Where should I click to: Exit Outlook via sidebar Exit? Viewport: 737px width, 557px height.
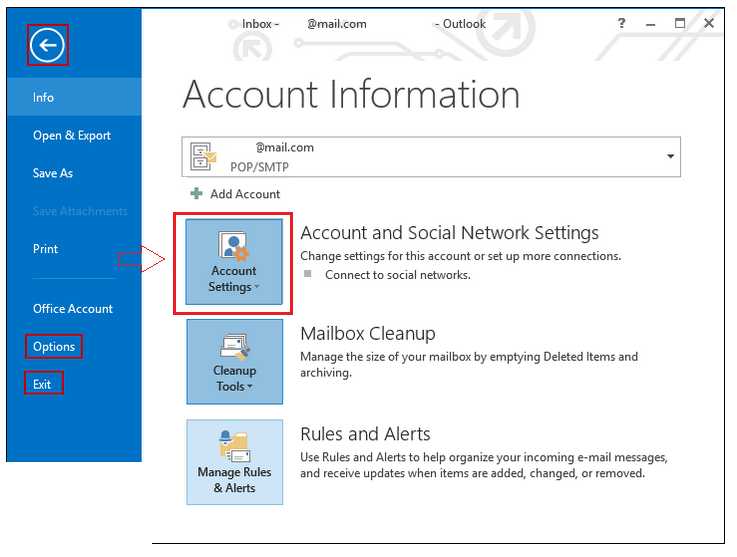coord(42,384)
